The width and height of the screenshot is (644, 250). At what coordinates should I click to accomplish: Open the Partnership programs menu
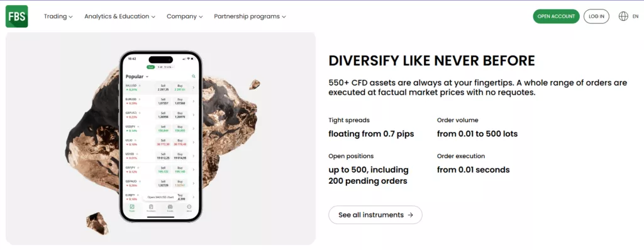point(250,16)
